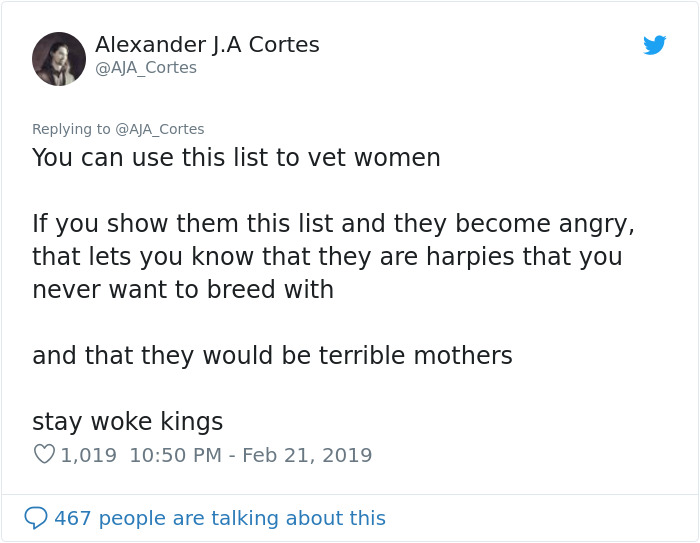Click the Twitter bird logo

654,45
